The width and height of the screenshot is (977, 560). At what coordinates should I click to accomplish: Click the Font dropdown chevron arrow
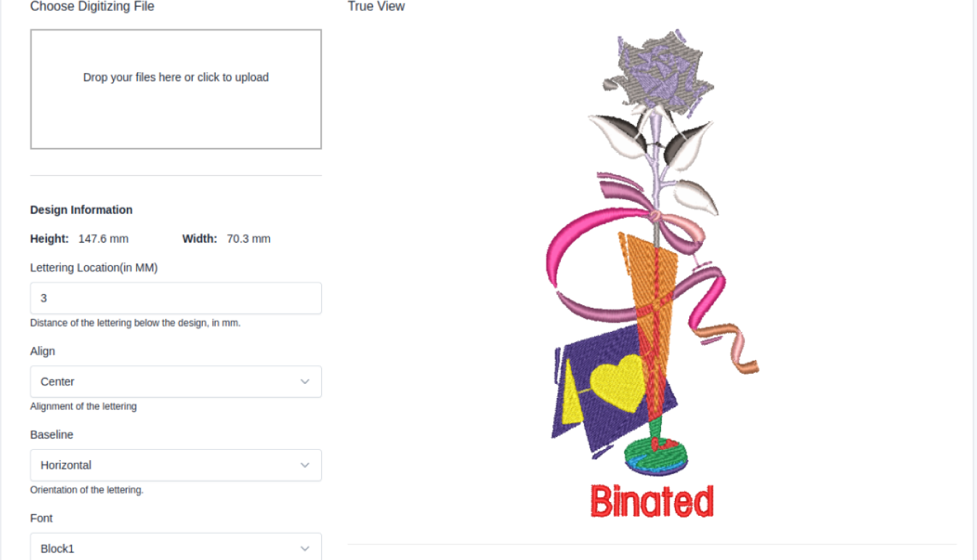pyautogui.click(x=305, y=548)
